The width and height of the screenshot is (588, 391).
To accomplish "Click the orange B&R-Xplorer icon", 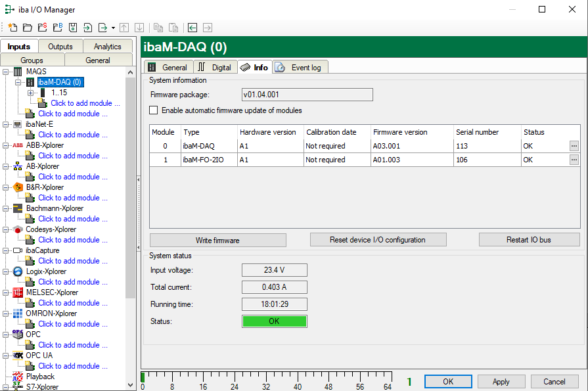I will tap(18, 187).
